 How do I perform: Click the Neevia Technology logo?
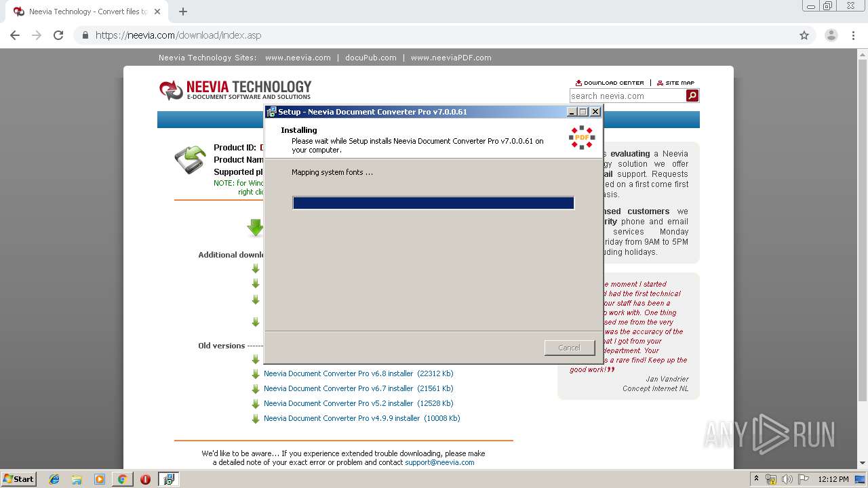coord(235,89)
